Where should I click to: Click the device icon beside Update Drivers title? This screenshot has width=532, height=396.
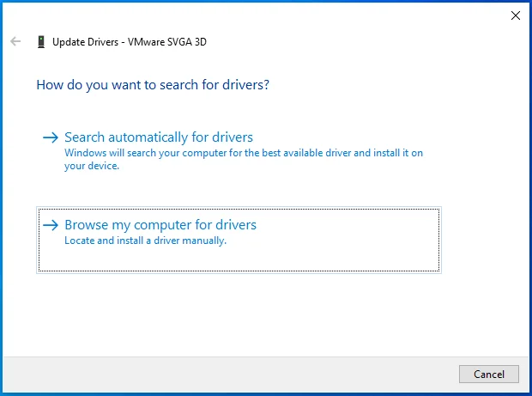pos(41,42)
